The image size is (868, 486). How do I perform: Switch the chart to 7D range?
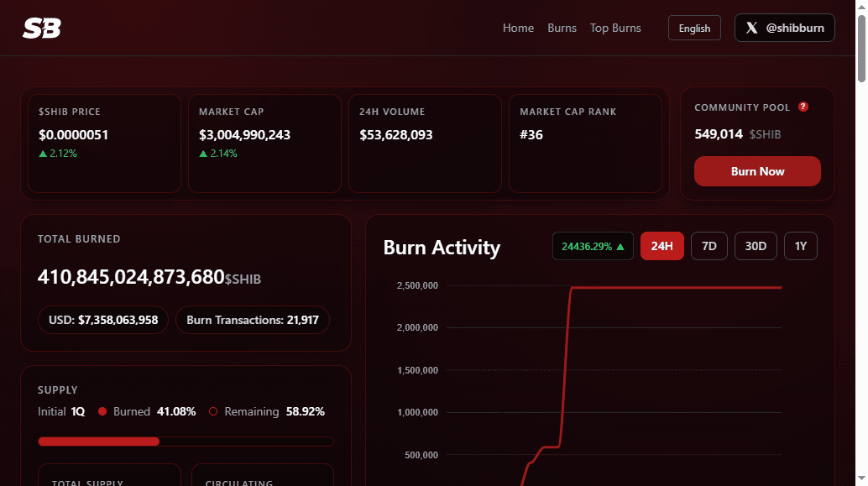[x=709, y=246]
